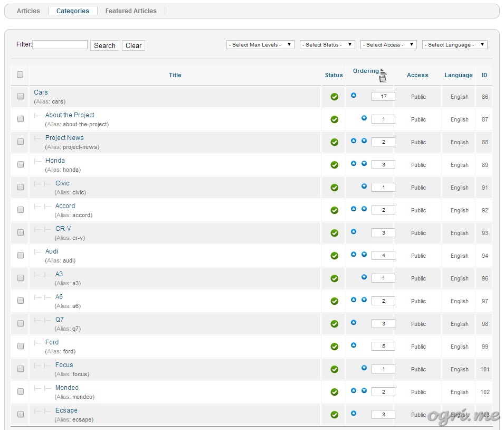Move Accord down with the down arrow

(x=364, y=209)
